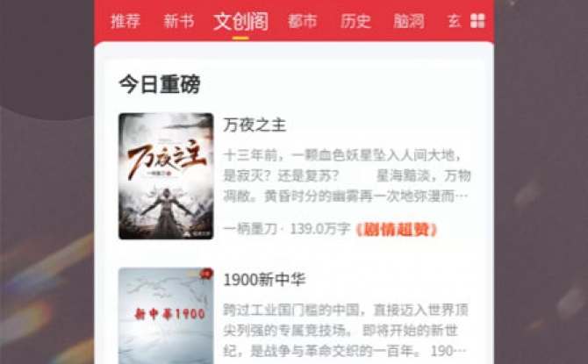Open the 新中华1900 book cover

166,316
